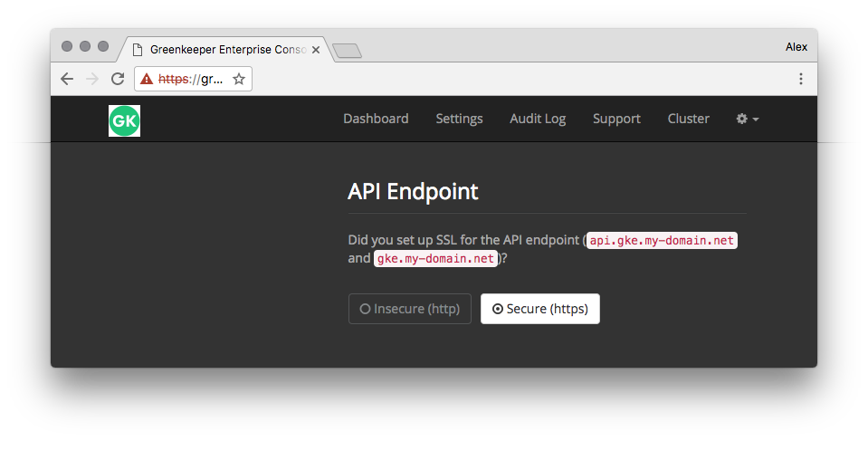Click the insecure connection warning triangle
Image resolution: width=868 pixels, height=460 pixels.
click(x=147, y=79)
